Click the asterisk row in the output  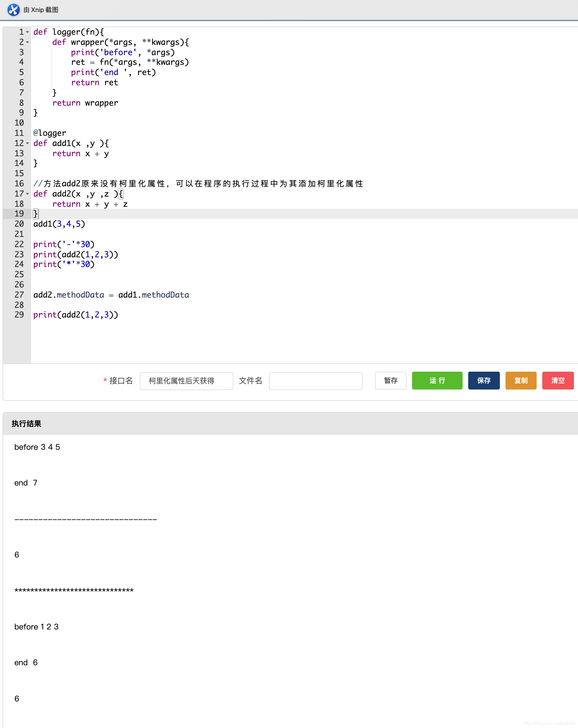(74, 591)
